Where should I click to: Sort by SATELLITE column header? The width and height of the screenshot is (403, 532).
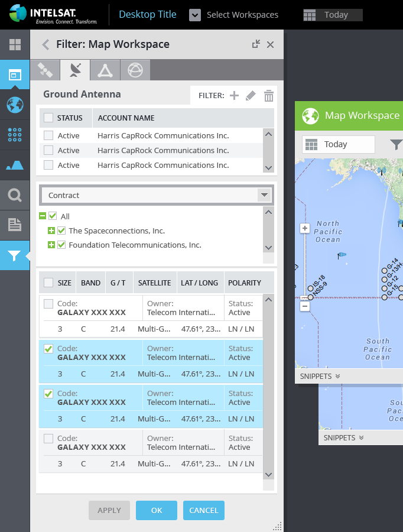[x=155, y=283]
